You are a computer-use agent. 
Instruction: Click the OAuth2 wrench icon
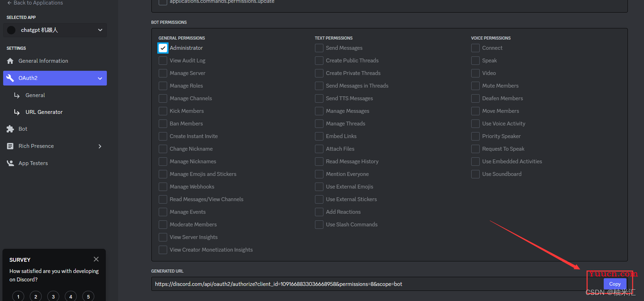click(x=10, y=78)
